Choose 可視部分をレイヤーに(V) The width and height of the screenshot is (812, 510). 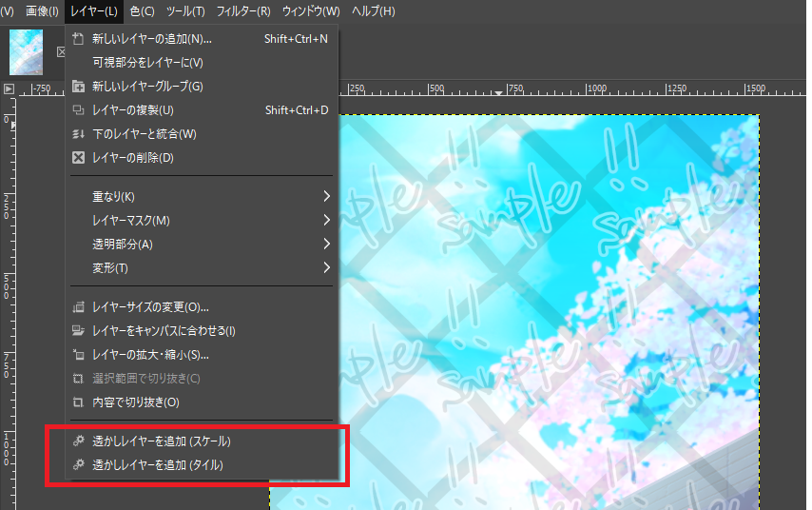202,63
